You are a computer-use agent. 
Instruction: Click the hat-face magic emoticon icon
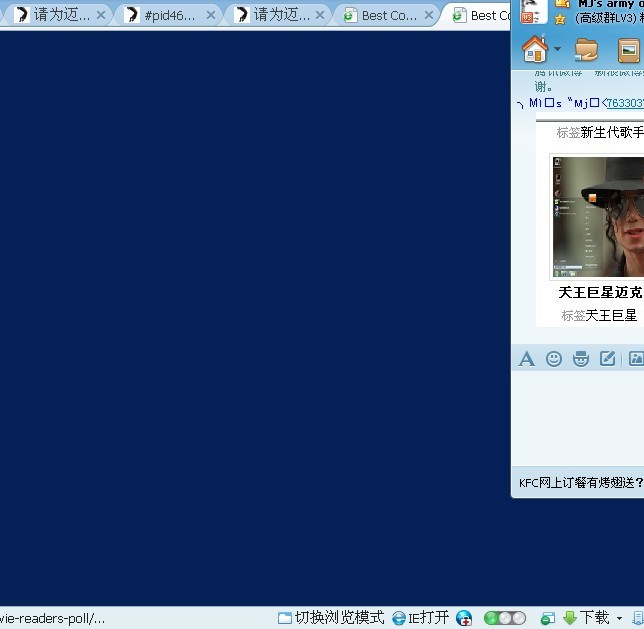pyautogui.click(x=580, y=359)
